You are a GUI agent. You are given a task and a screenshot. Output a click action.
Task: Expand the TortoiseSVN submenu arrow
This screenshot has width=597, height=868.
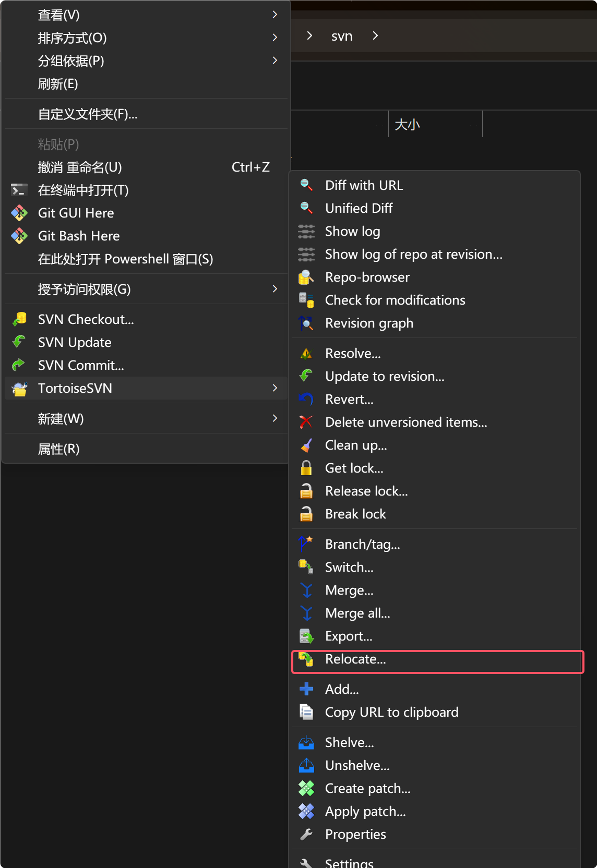point(275,388)
